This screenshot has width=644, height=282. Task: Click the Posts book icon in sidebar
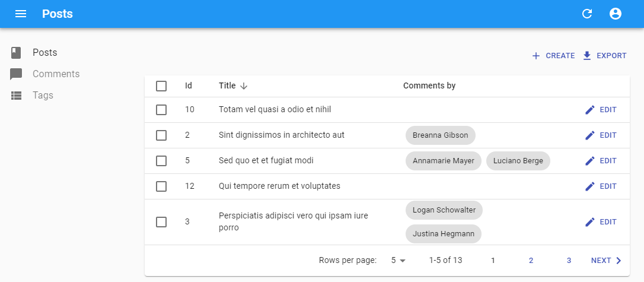(16, 53)
